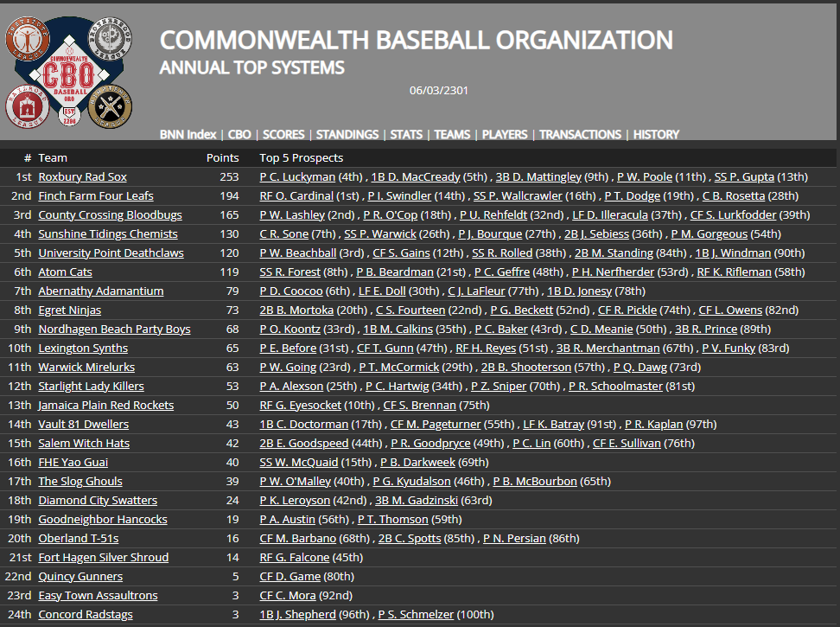840x627 pixels.
Task: Go to the STANDINGS page
Action: [347, 135]
